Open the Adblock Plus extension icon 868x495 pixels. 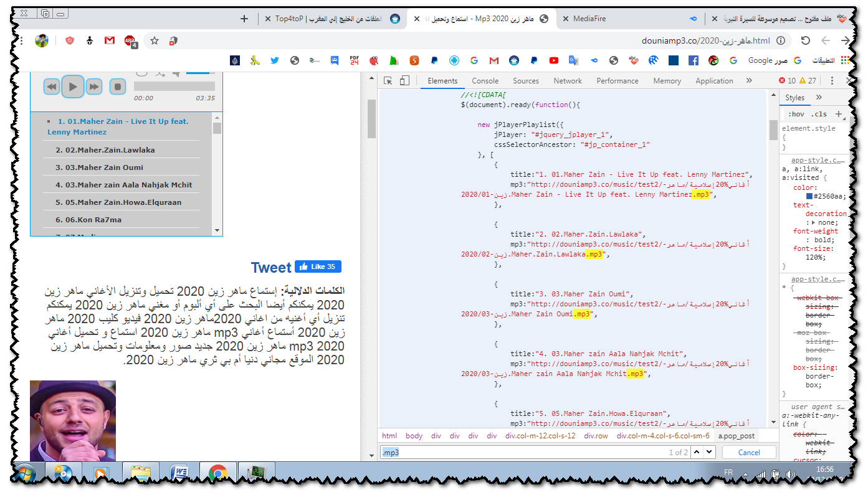click(130, 41)
